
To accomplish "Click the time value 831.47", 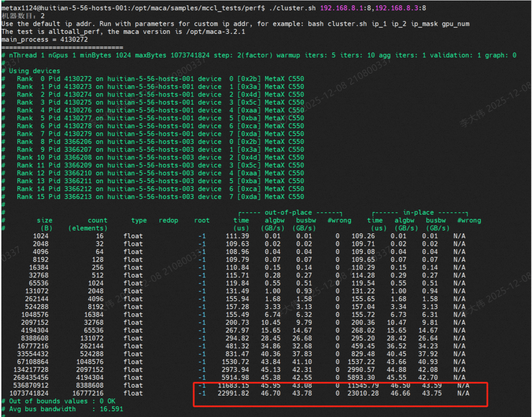I will (237, 354).
